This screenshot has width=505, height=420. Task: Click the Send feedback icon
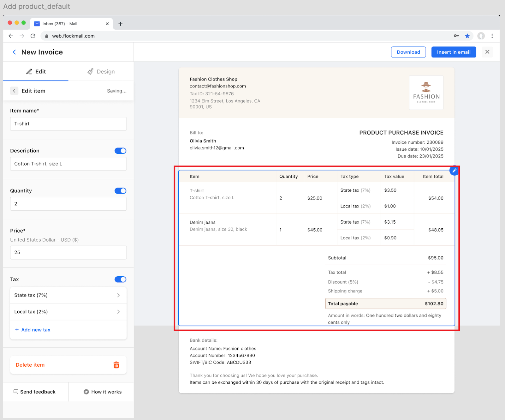[15, 392]
